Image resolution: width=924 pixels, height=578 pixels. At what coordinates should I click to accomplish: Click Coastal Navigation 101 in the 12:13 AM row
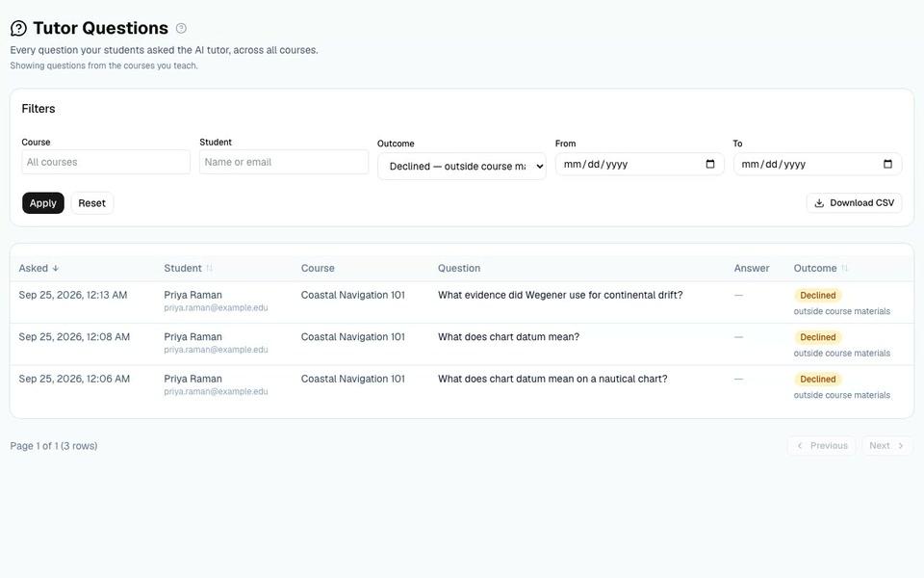point(353,295)
